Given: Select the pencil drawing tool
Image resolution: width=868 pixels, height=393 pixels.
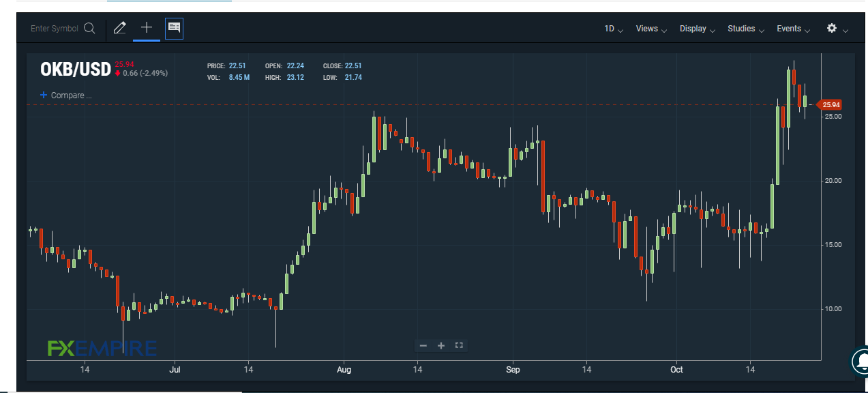Looking at the screenshot, I should 120,28.
